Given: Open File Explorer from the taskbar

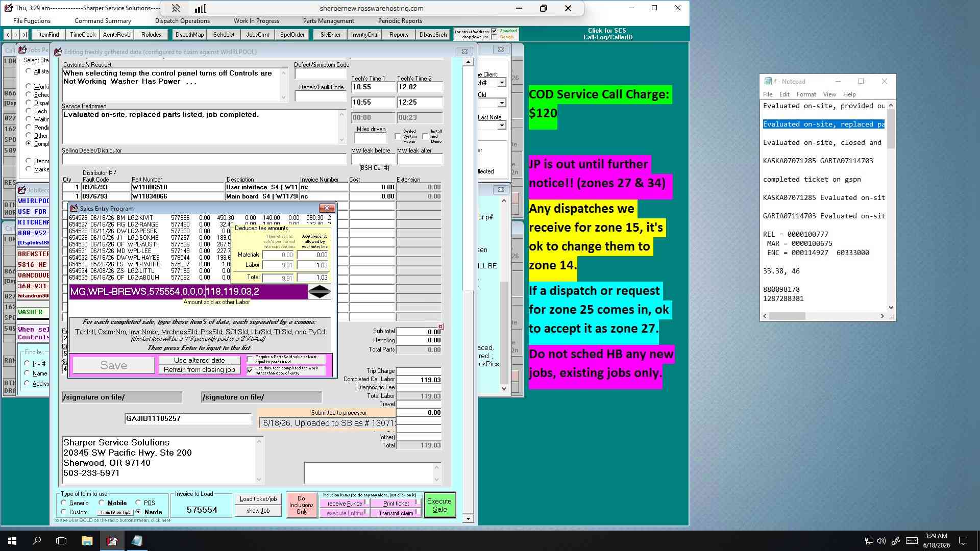Looking at the screenshot, I should coord(87,541).
